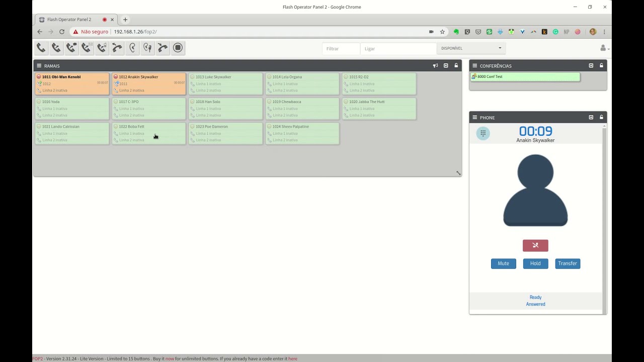Click the Ramais panel resize handle
The image size is (644, 362).
(x=458, y=173)
